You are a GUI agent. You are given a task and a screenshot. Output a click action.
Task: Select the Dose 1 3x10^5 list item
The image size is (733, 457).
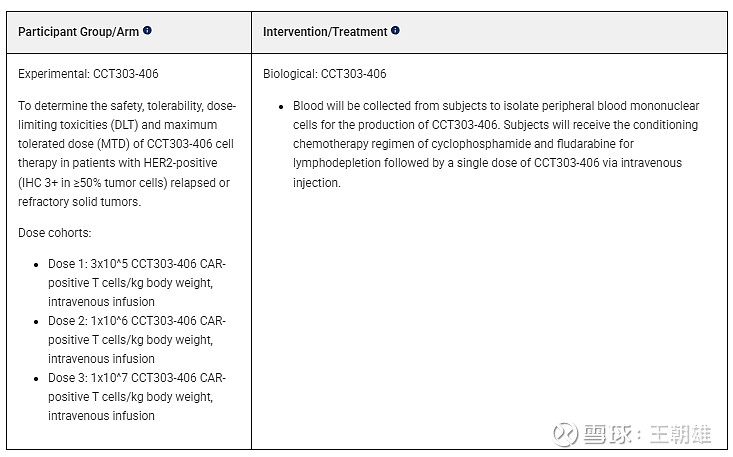click(x=137, y=283)
